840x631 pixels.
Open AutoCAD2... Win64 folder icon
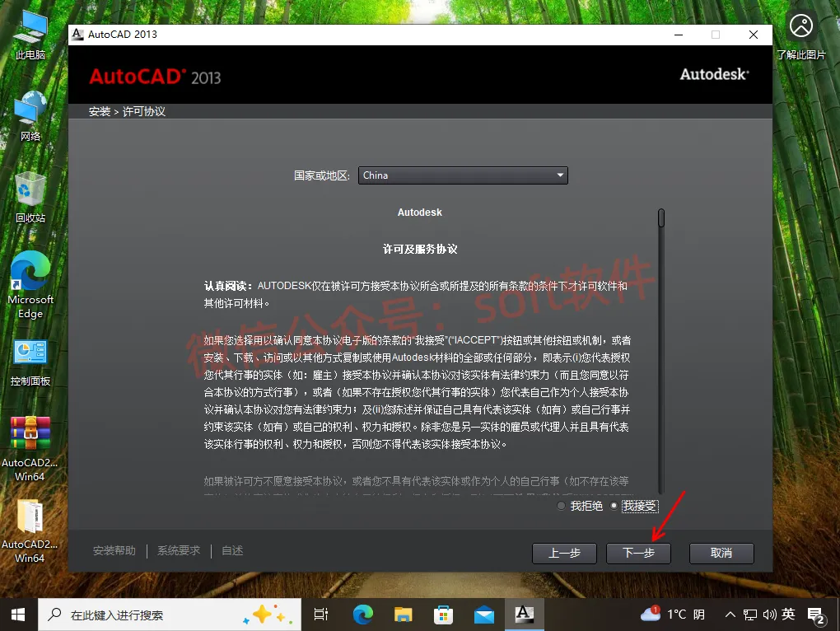30,531
